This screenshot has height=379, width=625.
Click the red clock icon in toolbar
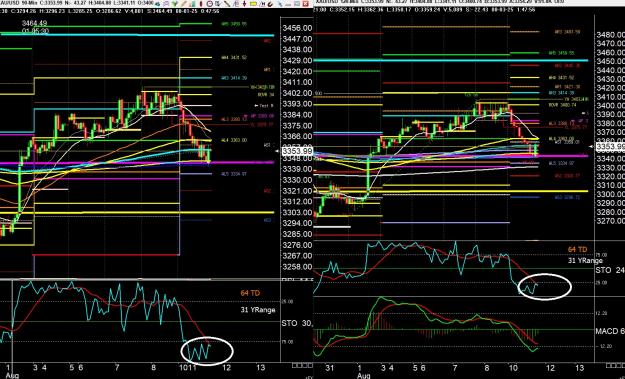pyautogui.click(x=210, y=4)
